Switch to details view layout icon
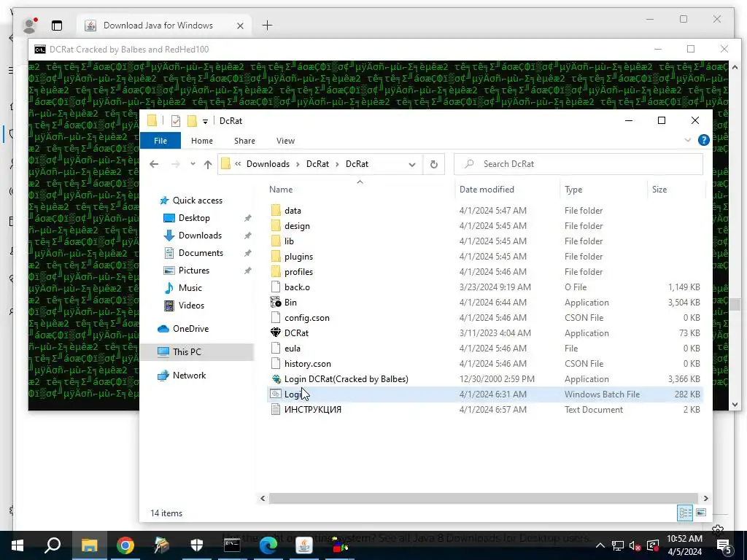This screenshot has height=560, width=747. [x=685, y=513]
